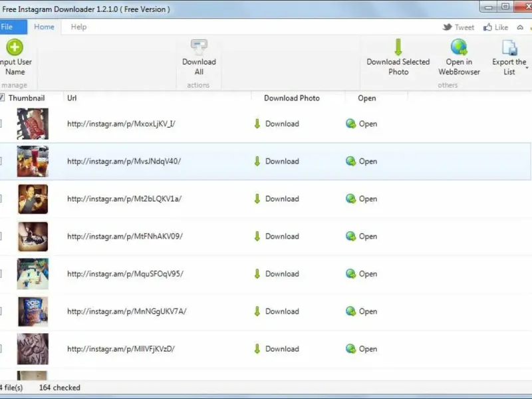Select thumbnail in MlIVFjKVzD row
This screenshot has width=532, height=399.
[x=33, y=348]
